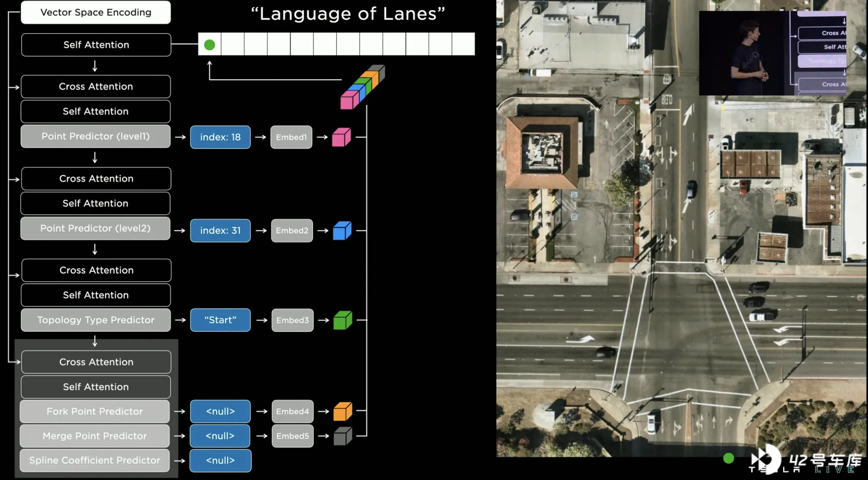Click the blue 'index: 18' box

[x=220, y=137]
